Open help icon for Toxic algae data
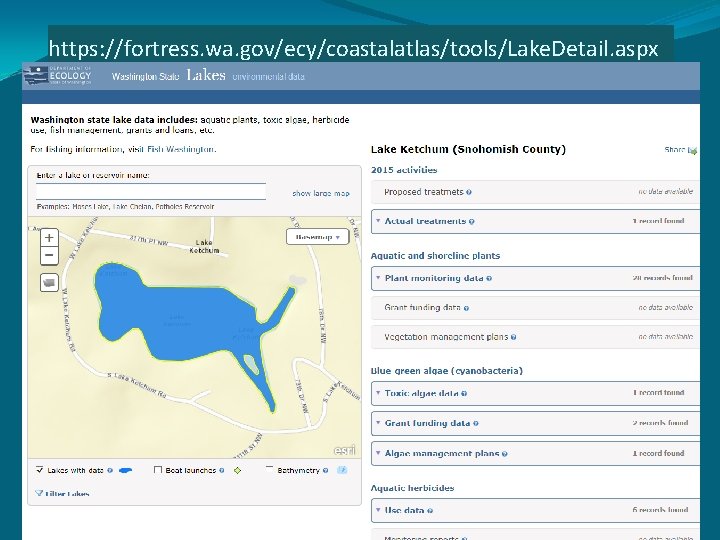The width and height of the screenshot is (720, 540). coord(464,394)
